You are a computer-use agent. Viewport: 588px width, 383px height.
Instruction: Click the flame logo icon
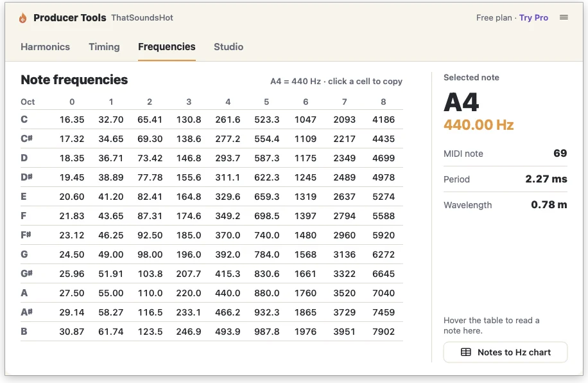point(23,17)
